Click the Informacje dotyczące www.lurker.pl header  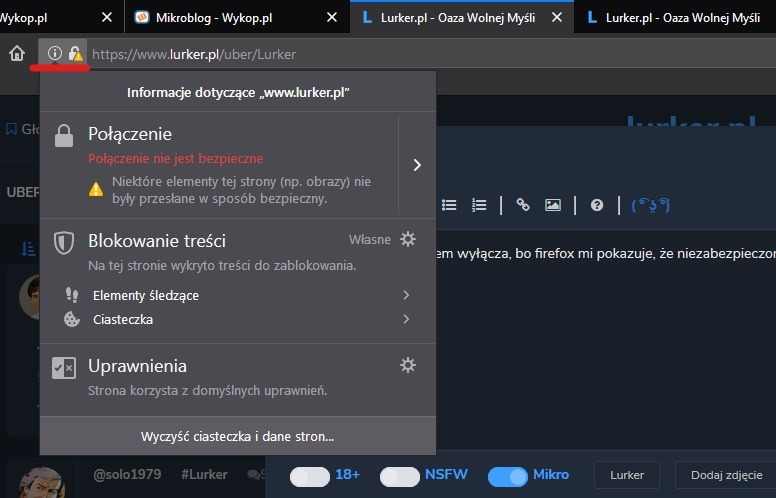(x=238, y=93)
